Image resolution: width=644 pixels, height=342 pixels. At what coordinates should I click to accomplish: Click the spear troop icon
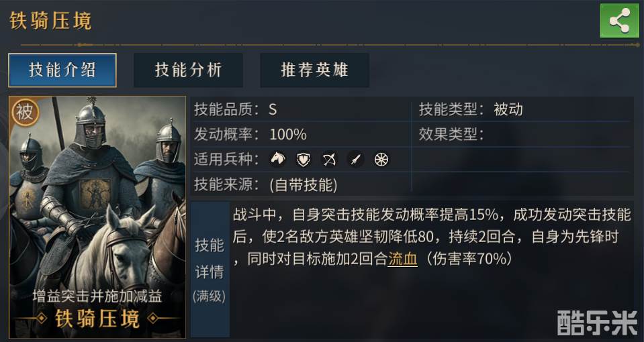point(355,159)
